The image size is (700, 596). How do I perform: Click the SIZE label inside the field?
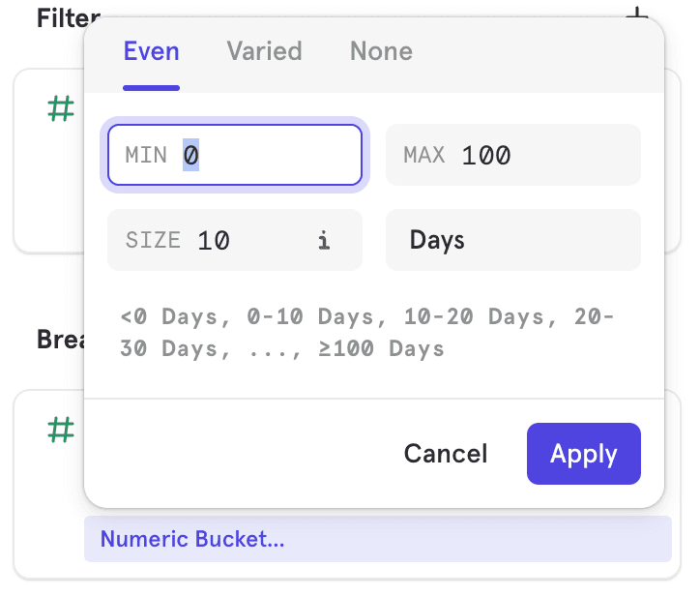(153, 240)
